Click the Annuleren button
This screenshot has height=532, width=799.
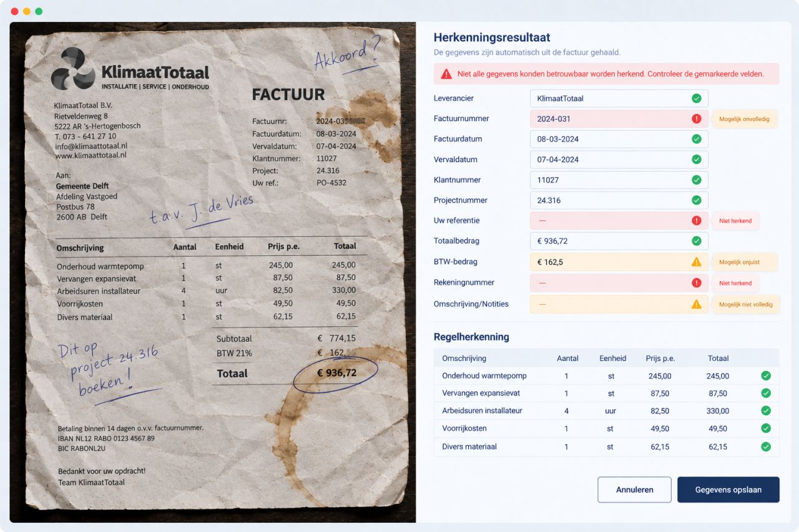[x=634, y=490]
